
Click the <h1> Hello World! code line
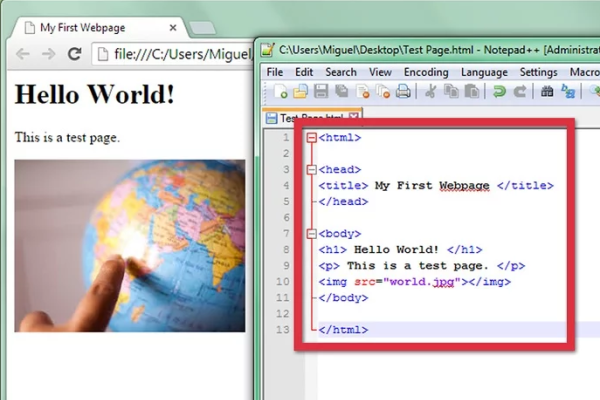click(400, 250)
